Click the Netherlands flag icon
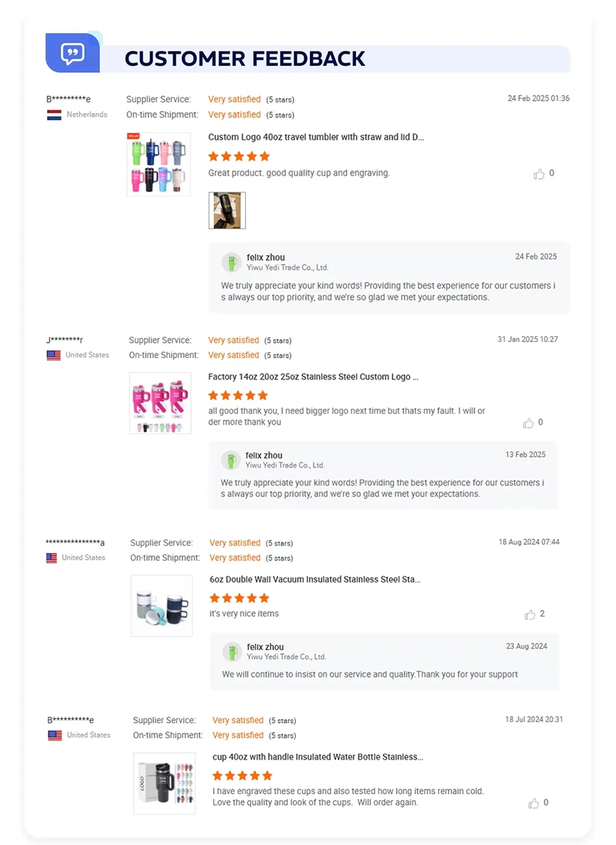 click(54, 115)
